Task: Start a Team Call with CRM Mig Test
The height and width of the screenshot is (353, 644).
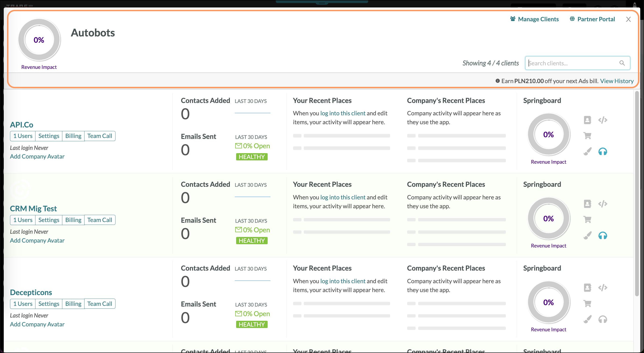Action: point(100,220)
